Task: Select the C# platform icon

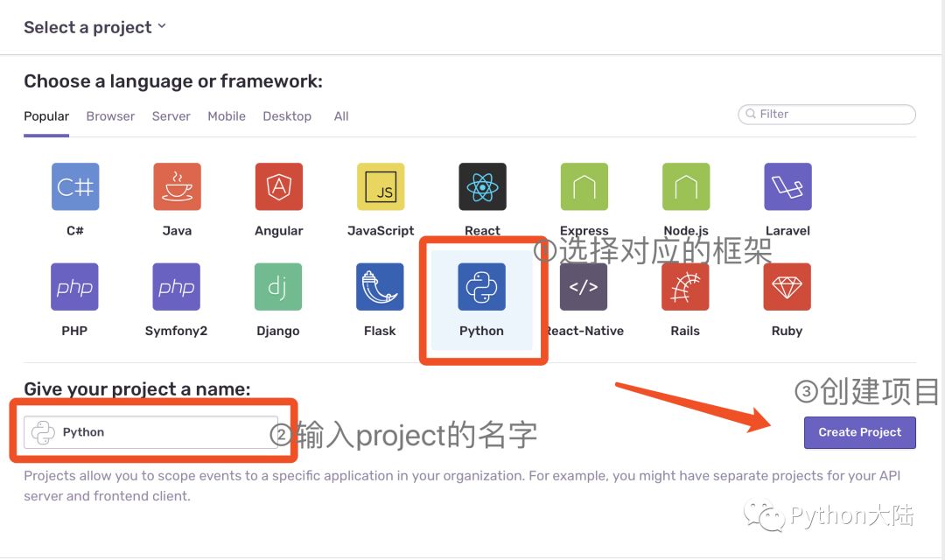Action: 74,187
